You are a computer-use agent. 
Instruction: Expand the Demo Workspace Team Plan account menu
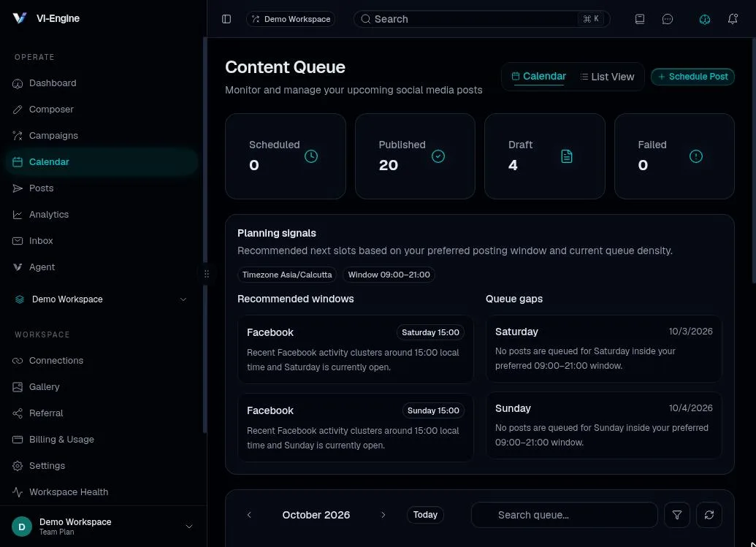pyautogui.click(x=103, y=527)
